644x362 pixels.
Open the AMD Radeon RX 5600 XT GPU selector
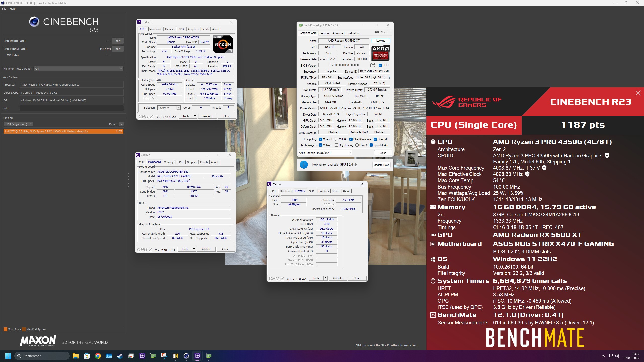click(x=325, y=153)
